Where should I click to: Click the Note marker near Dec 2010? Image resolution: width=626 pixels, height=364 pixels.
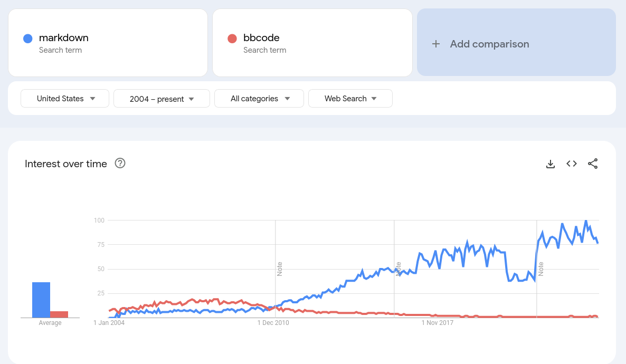pyautogui.click(x=280, y=269)
